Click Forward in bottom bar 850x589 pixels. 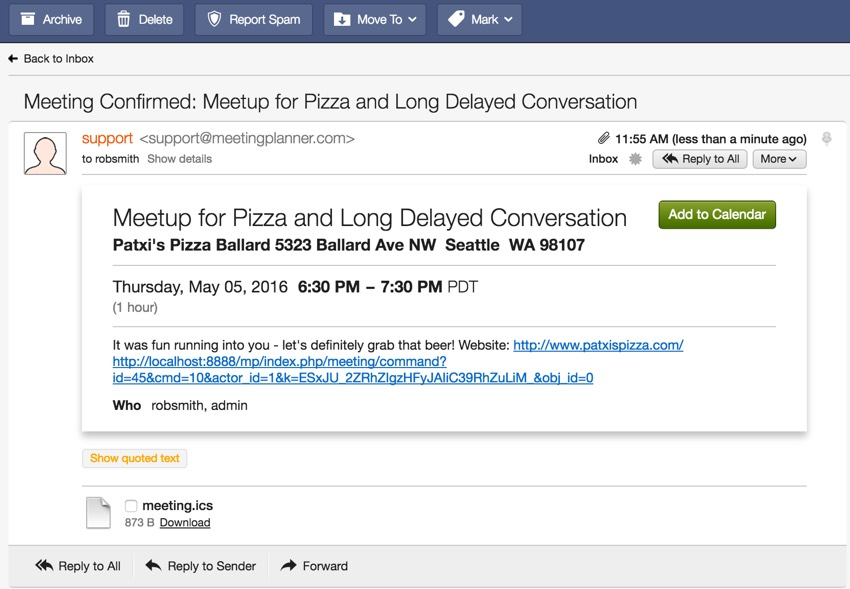(314, 566)
